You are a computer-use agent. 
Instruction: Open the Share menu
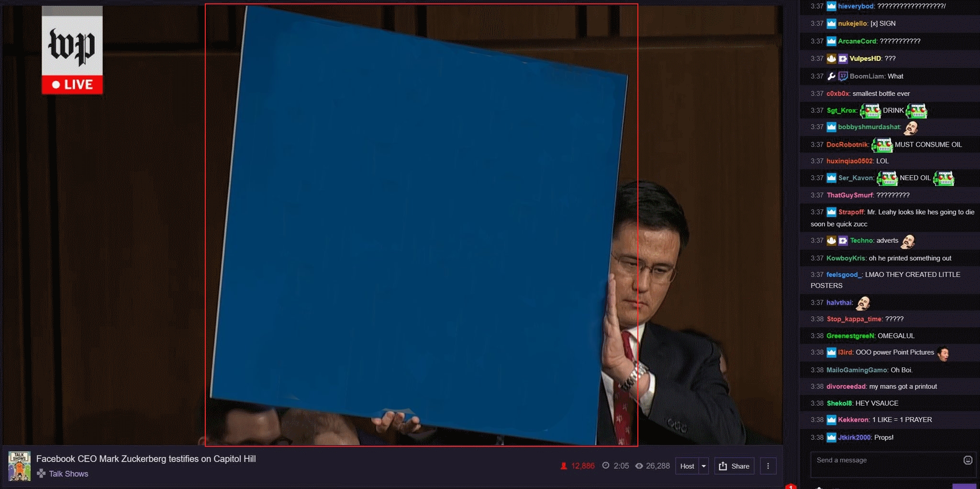tap(734, 466)
